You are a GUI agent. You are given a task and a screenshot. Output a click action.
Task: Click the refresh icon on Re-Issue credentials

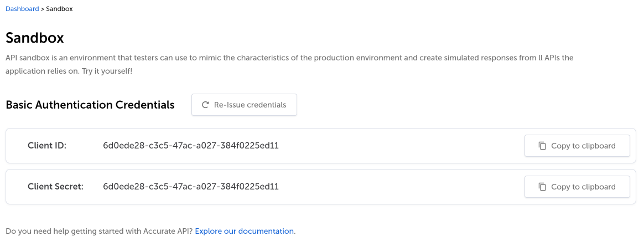[x=205, y=105]
